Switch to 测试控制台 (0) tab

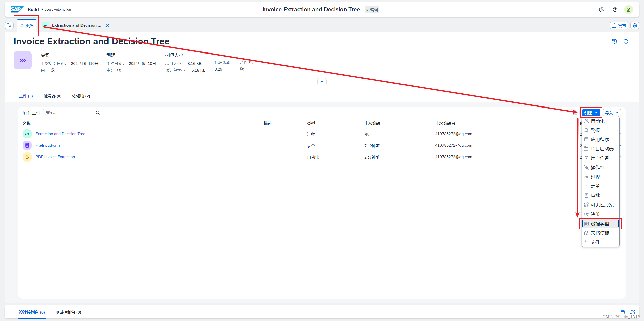(x=68, y=312)
